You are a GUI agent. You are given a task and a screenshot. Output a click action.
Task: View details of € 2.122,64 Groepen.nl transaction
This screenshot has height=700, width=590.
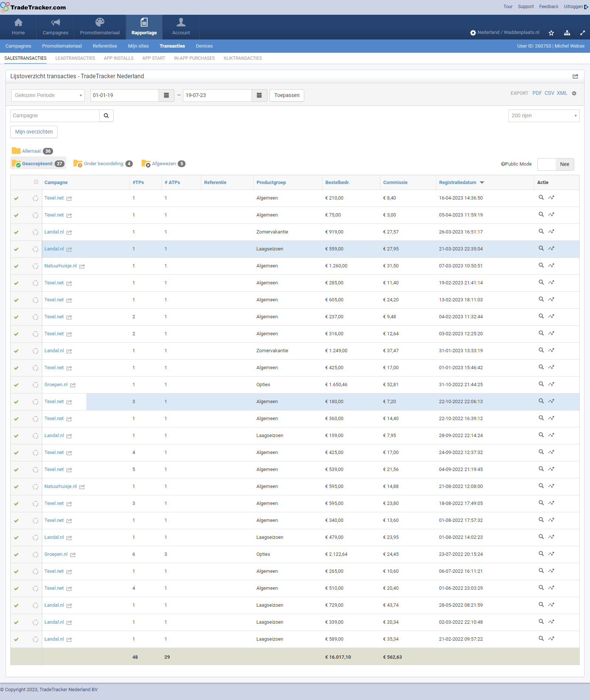point(541,554)
